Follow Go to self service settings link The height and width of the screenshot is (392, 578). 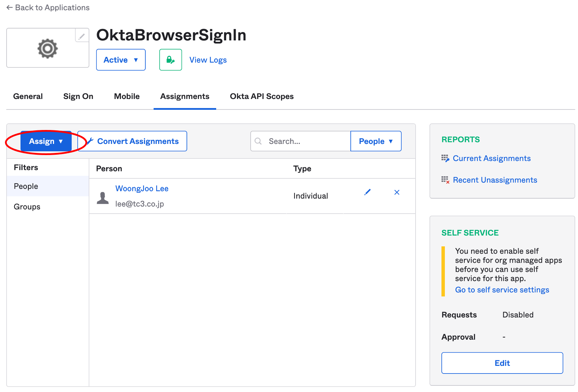[502, 290]
